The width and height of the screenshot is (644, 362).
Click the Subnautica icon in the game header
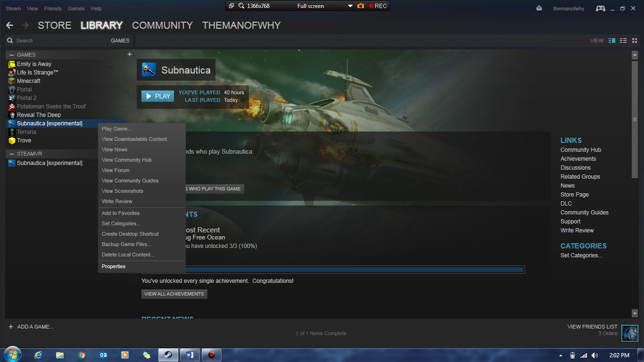[x=149, y=70]
